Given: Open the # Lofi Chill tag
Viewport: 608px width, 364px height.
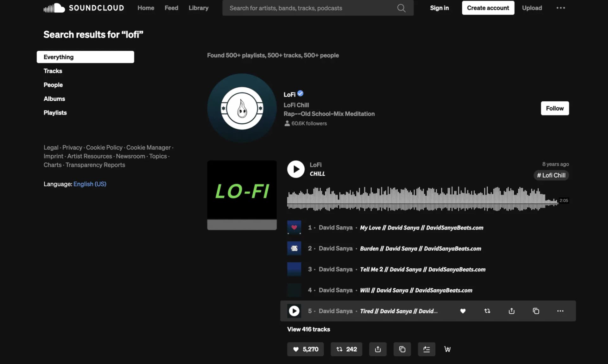Looking at the screenshot, I should (551, 175).
